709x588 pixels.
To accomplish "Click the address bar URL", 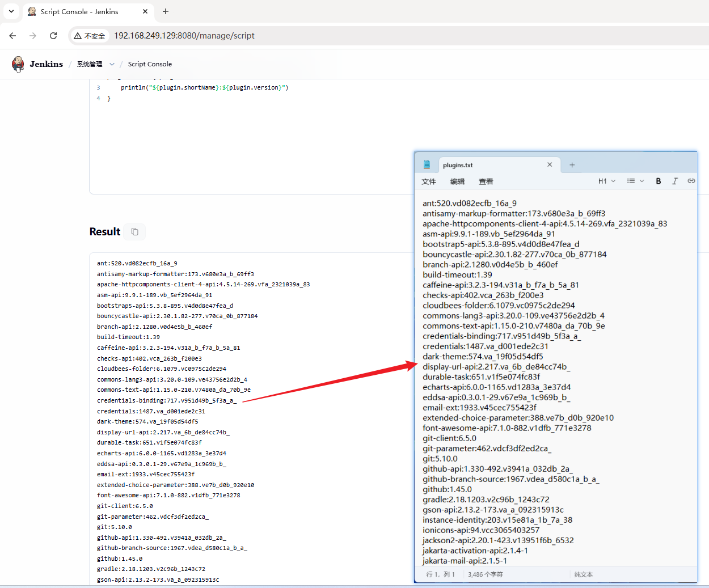I will (184, 36).
